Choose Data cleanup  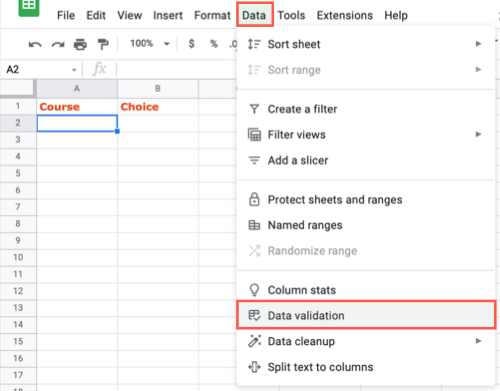366,341
